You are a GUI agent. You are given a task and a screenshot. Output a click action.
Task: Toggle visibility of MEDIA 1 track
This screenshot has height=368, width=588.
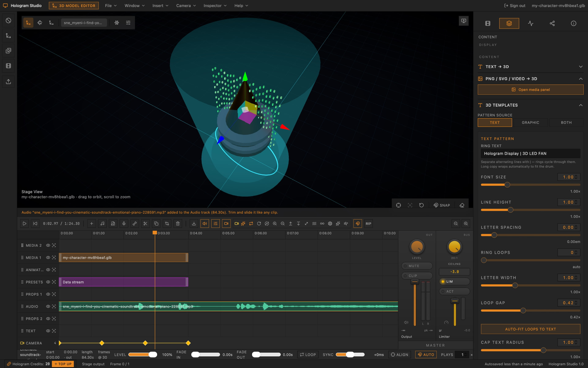(48, 257)
